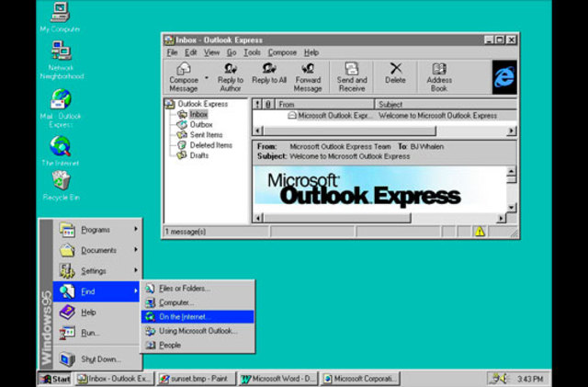Click the preview pane scroll up arrow

click(x=511, y=172)
